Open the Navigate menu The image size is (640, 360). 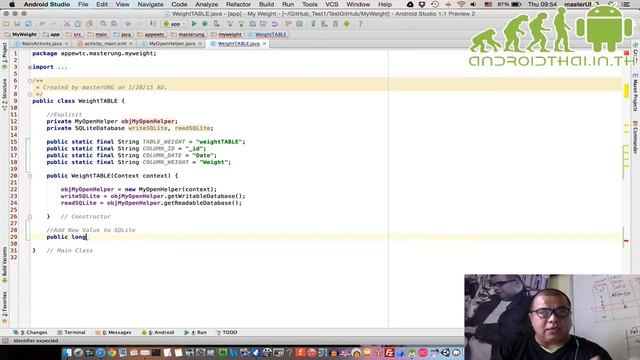(150, 4)
